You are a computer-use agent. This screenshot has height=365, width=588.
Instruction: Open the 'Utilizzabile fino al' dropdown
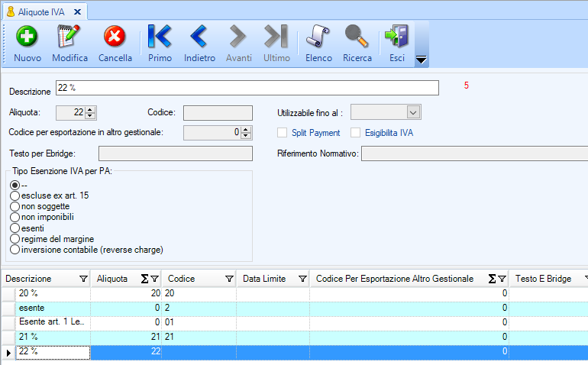pyautogui.click(x=413, y=113)
